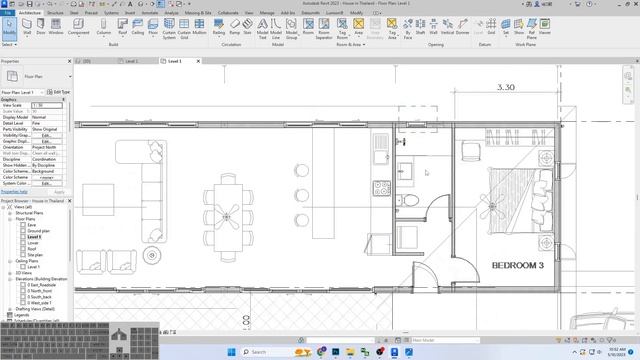This screenshot has width=640, height=360.
Task: Select the Mullion tool
Action: pyautogui.click(x=199, y=27)
